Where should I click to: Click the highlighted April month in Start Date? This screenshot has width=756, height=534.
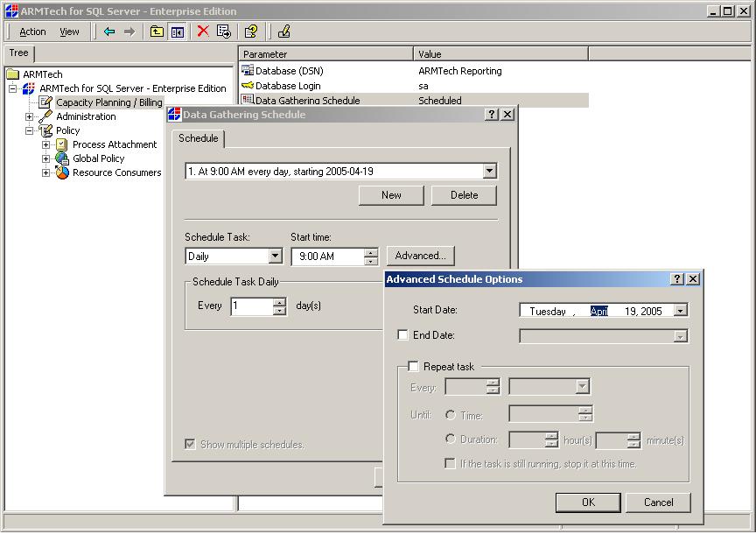(598, 311)
